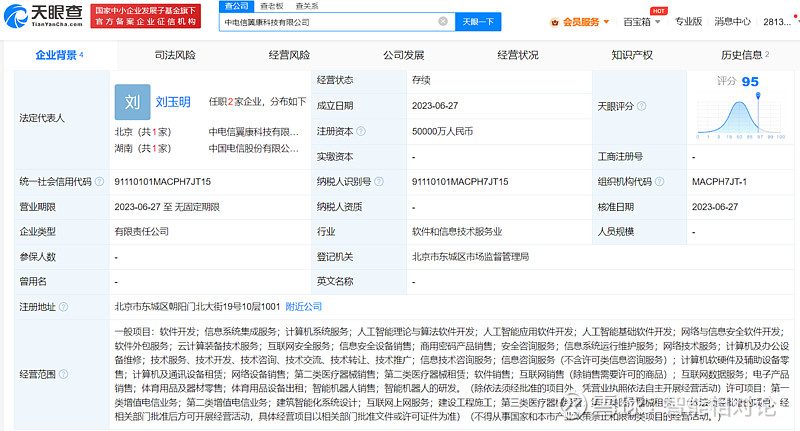
Task: Switch to 查公司 search tab
Action: (236, 6)
